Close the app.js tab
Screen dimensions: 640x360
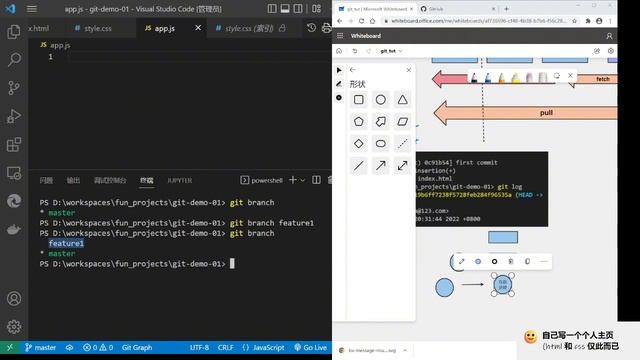tap(198, 28)
